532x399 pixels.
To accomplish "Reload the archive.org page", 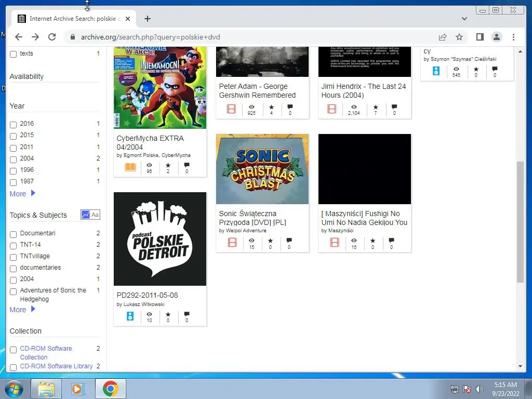I will tap(52, 37).
